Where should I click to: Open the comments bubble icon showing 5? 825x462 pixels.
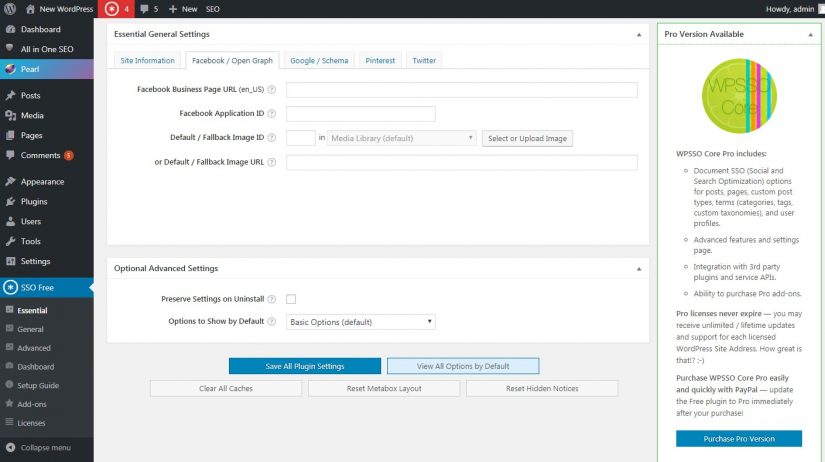pyautogui.click(x=144, y=9)
